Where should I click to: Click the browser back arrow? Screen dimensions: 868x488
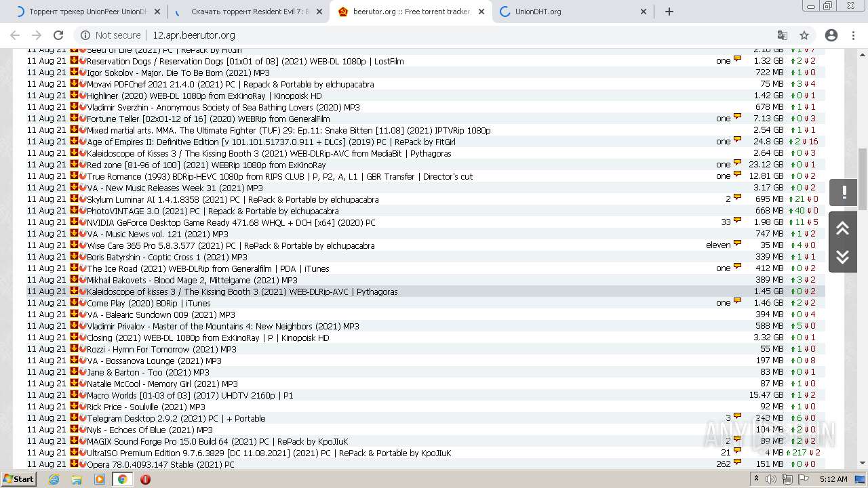coord(15,35)
